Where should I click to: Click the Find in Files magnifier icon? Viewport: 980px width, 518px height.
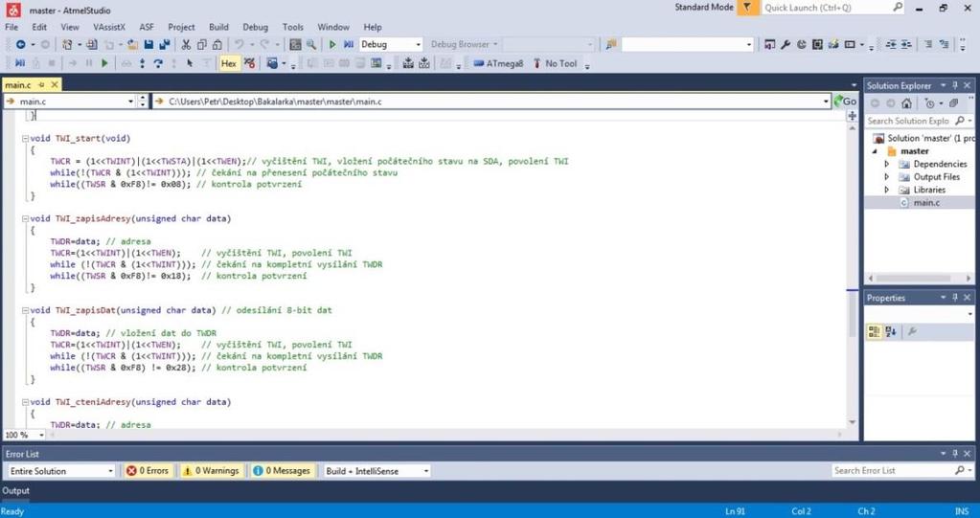[310, 44]
